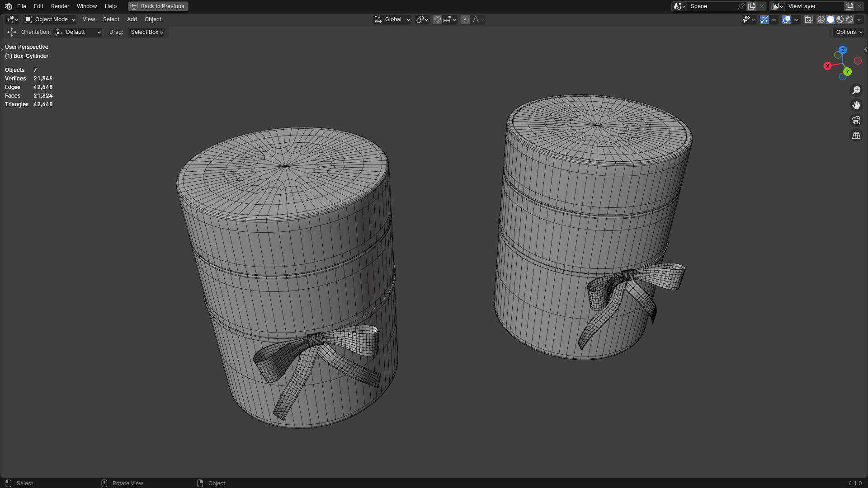Viewport: 868px width, 488px height.
Task: Toggle camera view with camera icon
Action: 856,120
